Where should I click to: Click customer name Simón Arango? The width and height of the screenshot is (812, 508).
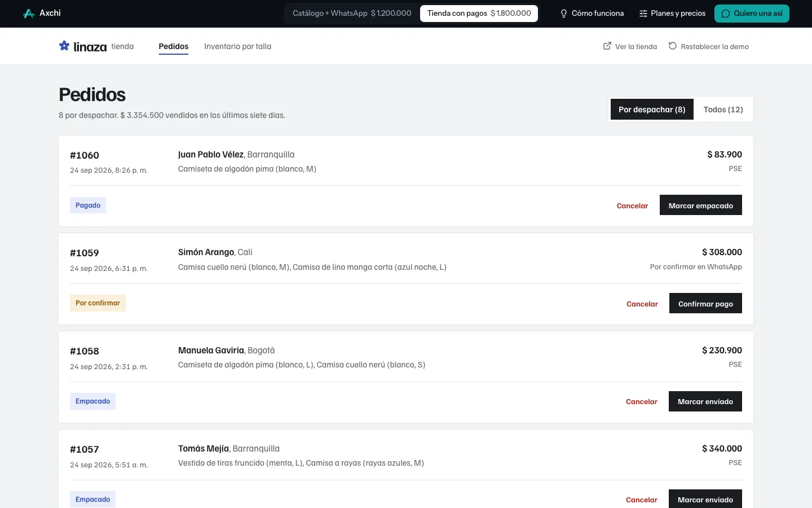tap(206, 252)
